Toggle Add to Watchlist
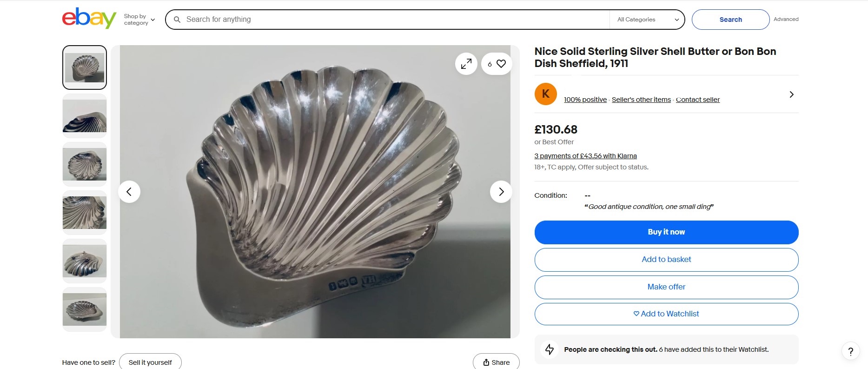The image size is (868, 369). (x=666, y=314)
